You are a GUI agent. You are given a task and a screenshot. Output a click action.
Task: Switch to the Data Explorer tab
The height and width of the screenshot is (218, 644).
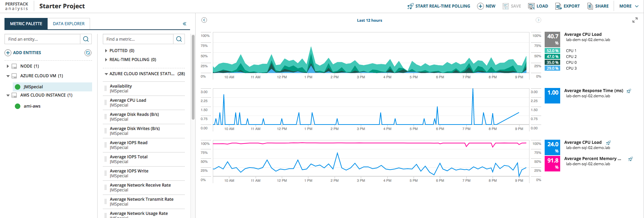[69, 24]
